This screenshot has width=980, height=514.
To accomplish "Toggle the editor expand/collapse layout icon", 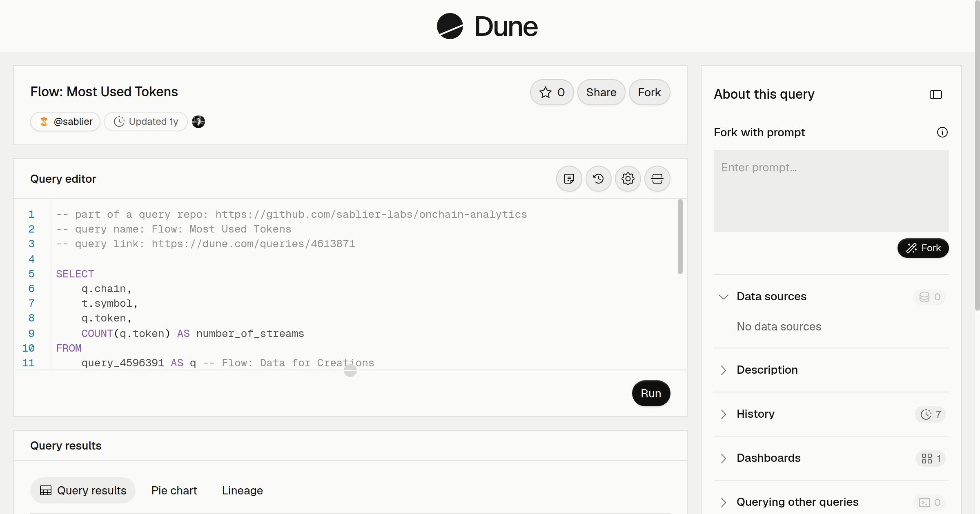I will (x=657, y=179).
